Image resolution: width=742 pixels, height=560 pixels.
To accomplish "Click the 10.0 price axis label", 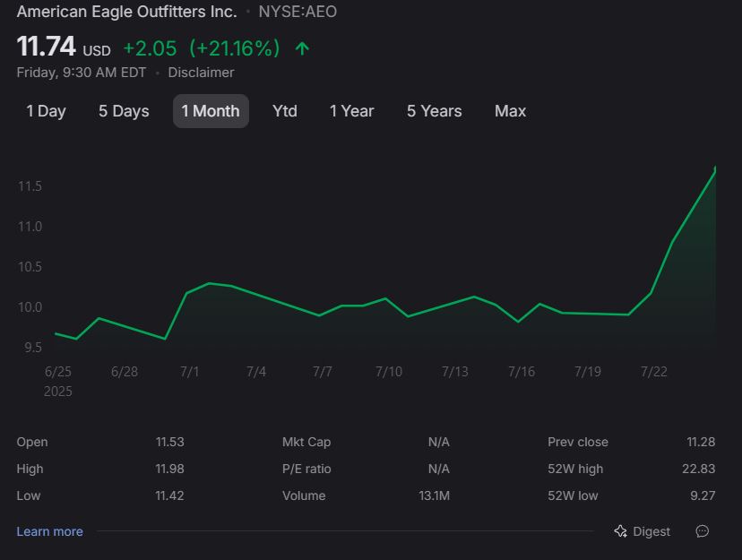I will click(30, 307).
